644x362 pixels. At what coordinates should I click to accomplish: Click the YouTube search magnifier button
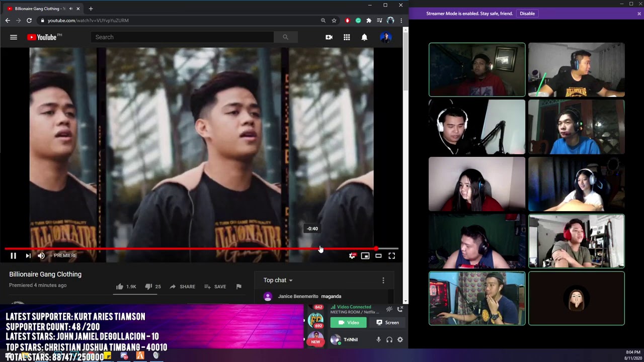click(285, 37)
